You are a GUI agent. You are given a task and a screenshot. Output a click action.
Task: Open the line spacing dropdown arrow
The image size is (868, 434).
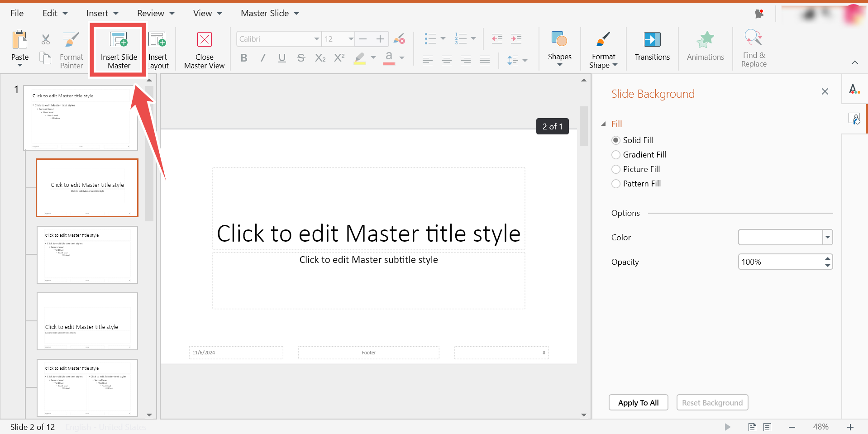tap(525, 60)
